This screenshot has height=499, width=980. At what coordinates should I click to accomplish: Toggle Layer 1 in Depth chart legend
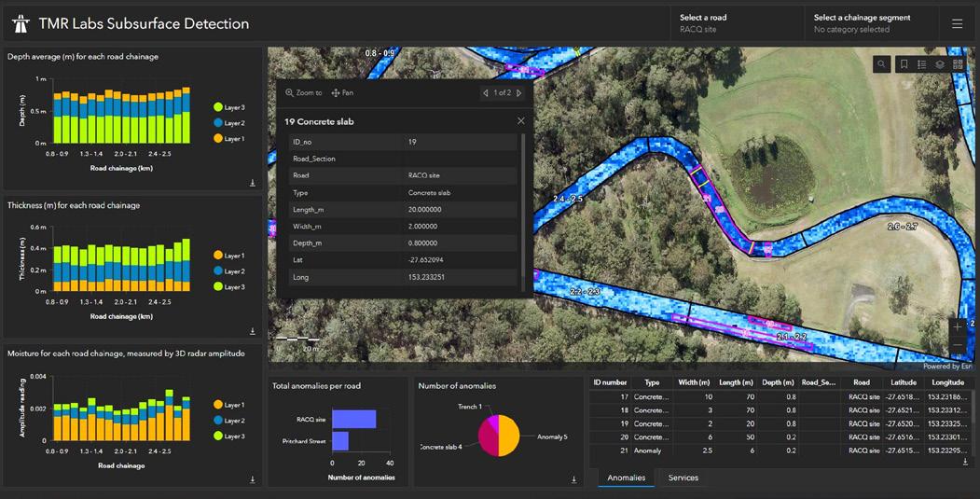(228, 139)
